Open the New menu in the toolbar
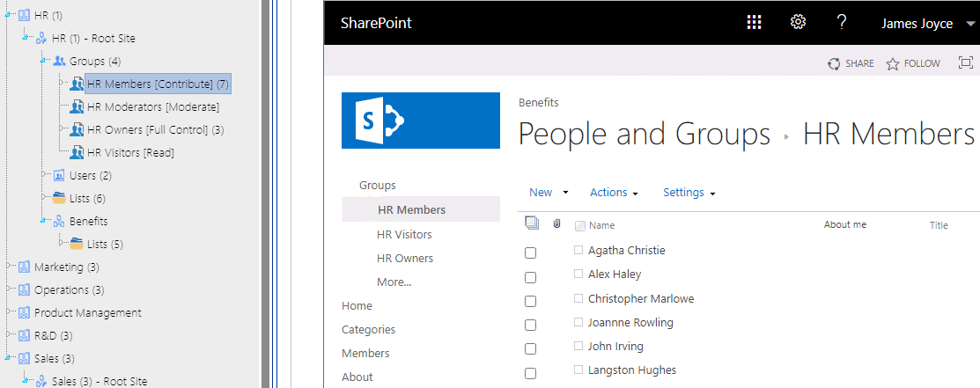This screenshot has height=388, width=980. tap(548, 193)
